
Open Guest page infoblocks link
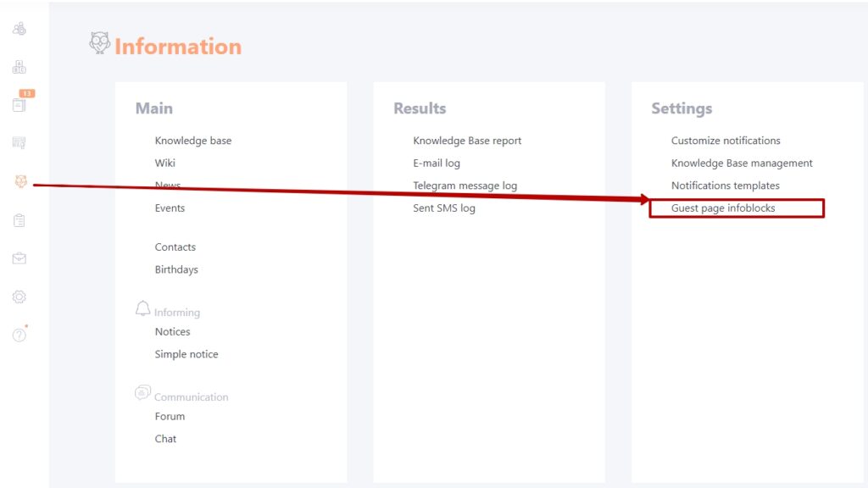(x=723, y=208)
